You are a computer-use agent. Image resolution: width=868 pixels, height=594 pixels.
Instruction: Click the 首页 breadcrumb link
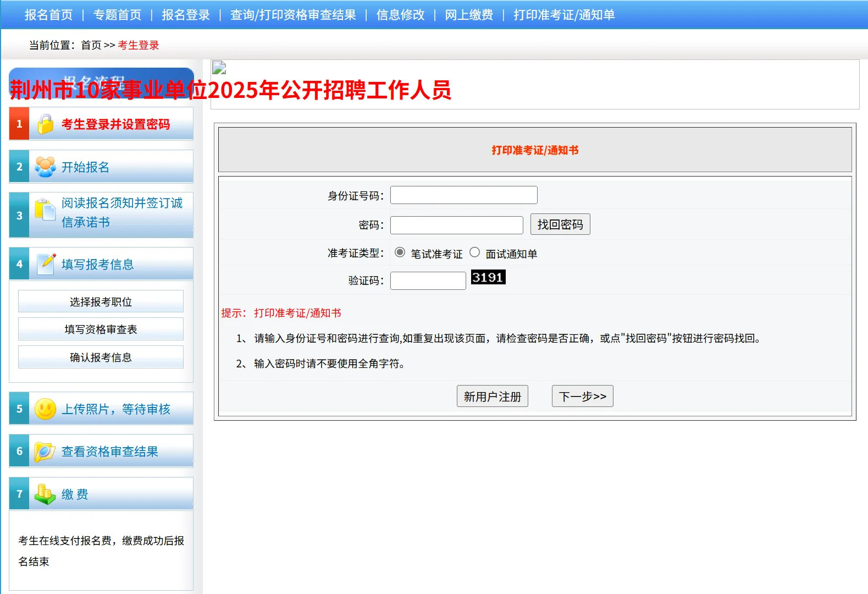click(x=91, y=45)
